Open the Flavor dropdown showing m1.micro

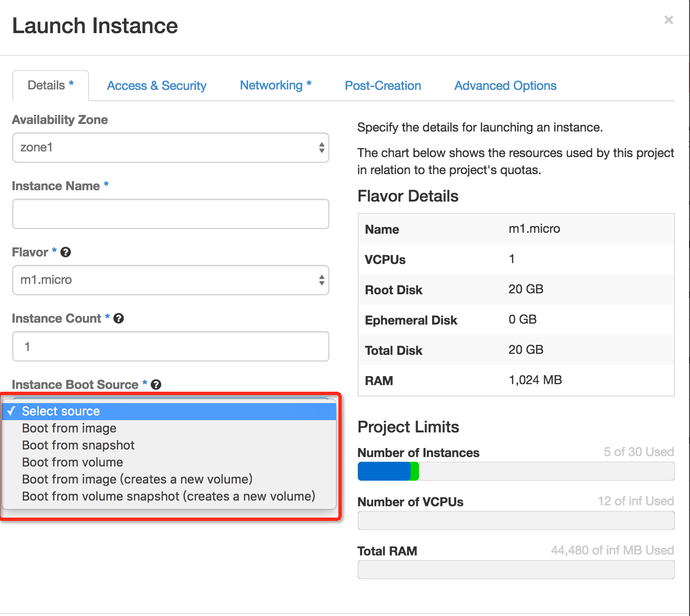point(170,280)
